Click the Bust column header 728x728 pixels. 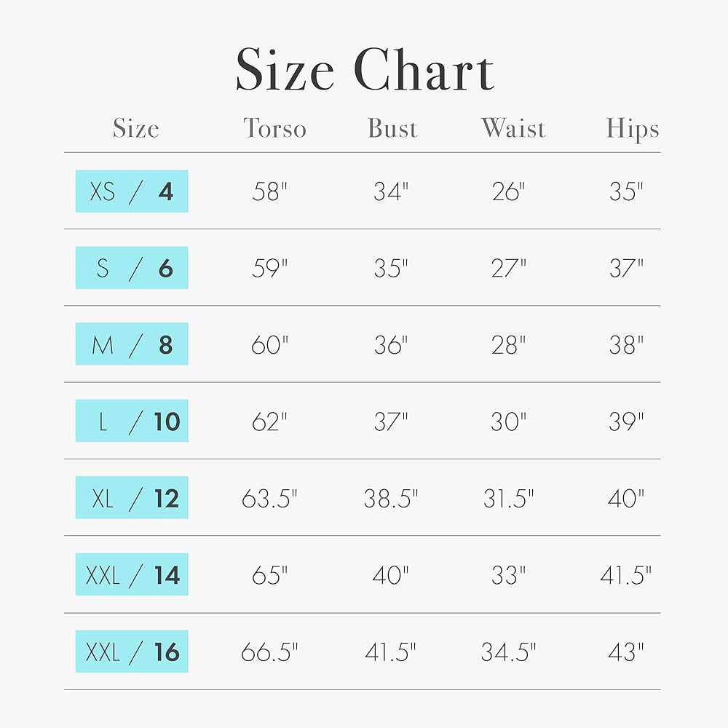click(392, 129)
